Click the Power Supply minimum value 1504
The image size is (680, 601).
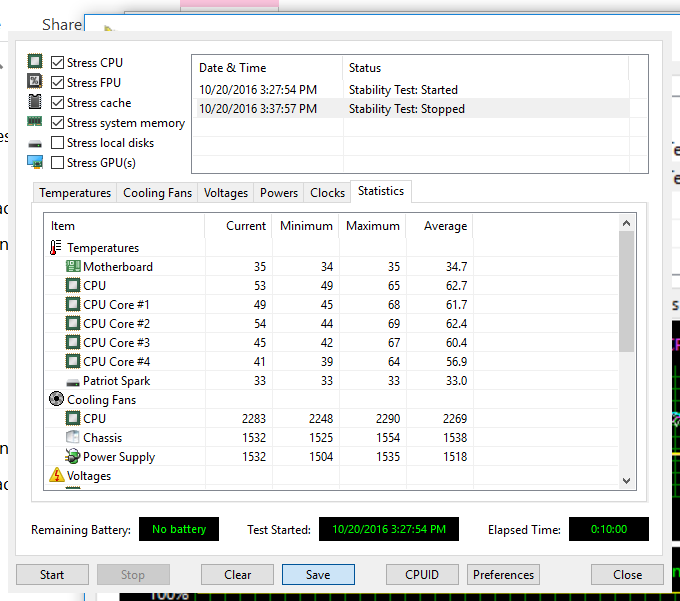[x=321, y=457]
